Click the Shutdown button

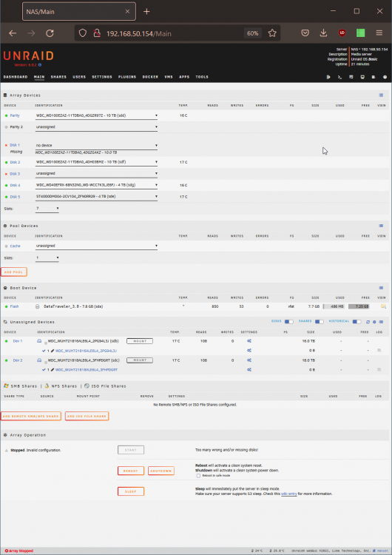point(161,471)
